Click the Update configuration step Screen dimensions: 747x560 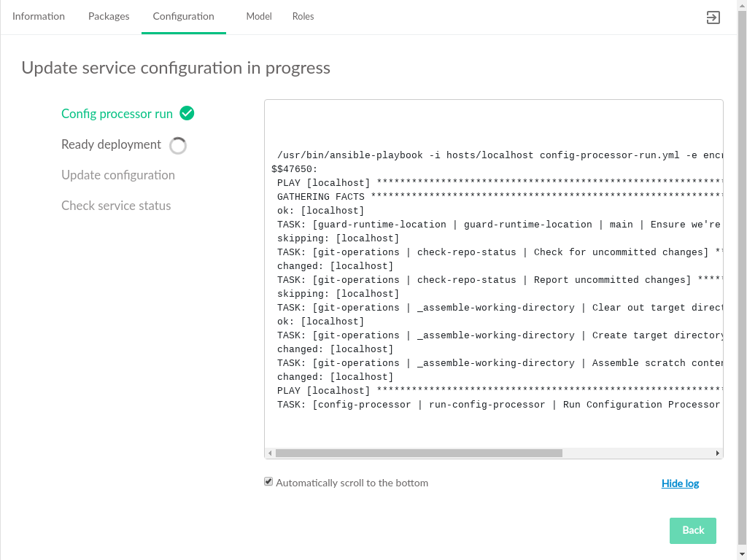[118, 175]
